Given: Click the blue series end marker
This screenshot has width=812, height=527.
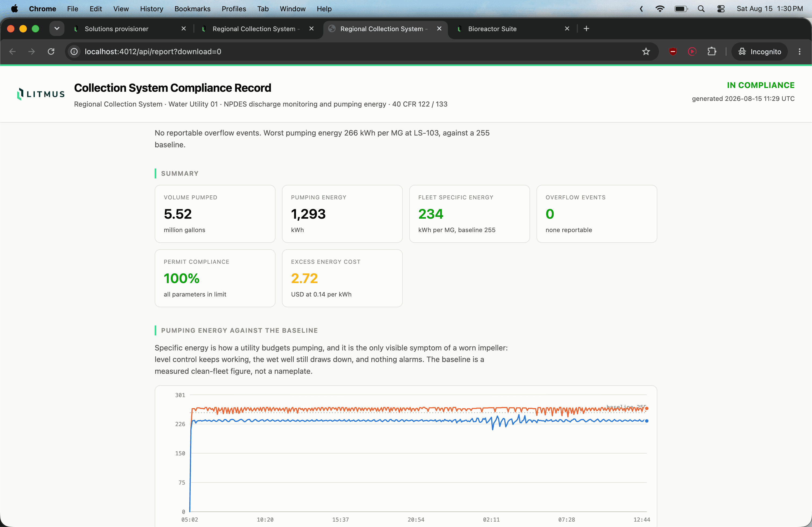Looking at the screenshot, I should click(x=647, y=421).
